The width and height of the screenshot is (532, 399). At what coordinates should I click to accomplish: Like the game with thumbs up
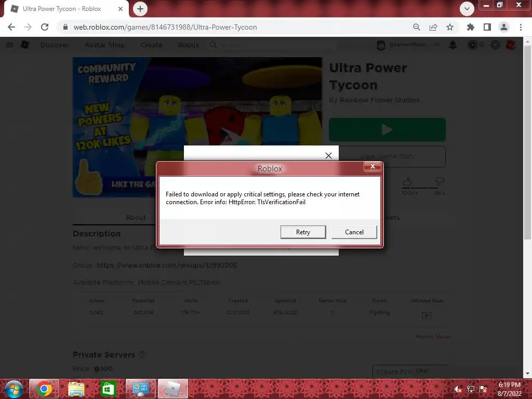(407, 181)
